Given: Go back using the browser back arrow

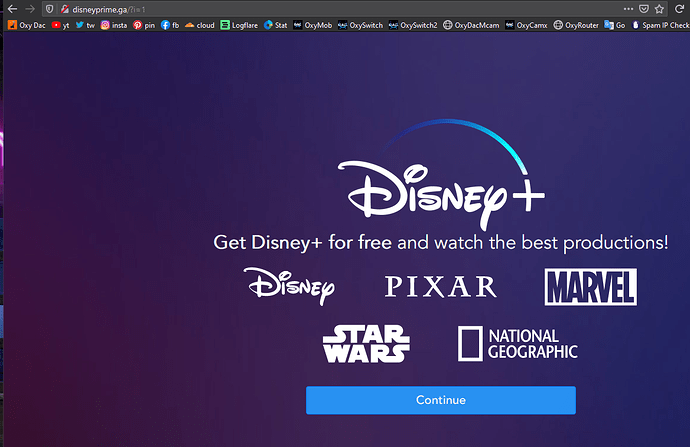Looking at the screenshot, I should coord(11,8).
